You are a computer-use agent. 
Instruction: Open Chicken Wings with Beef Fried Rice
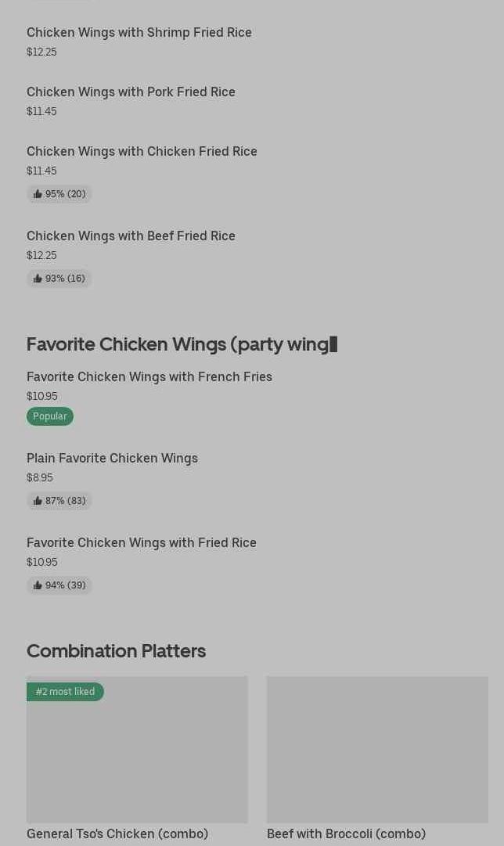point(131,236)
